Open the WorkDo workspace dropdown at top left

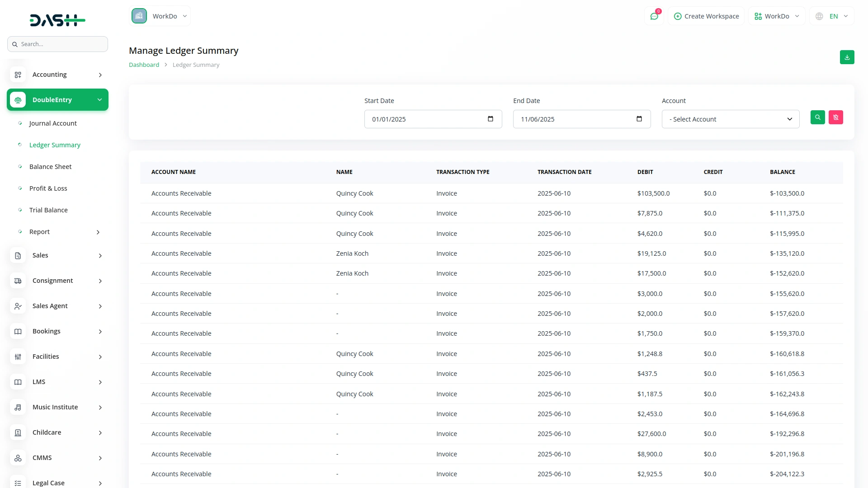point(160,16)
